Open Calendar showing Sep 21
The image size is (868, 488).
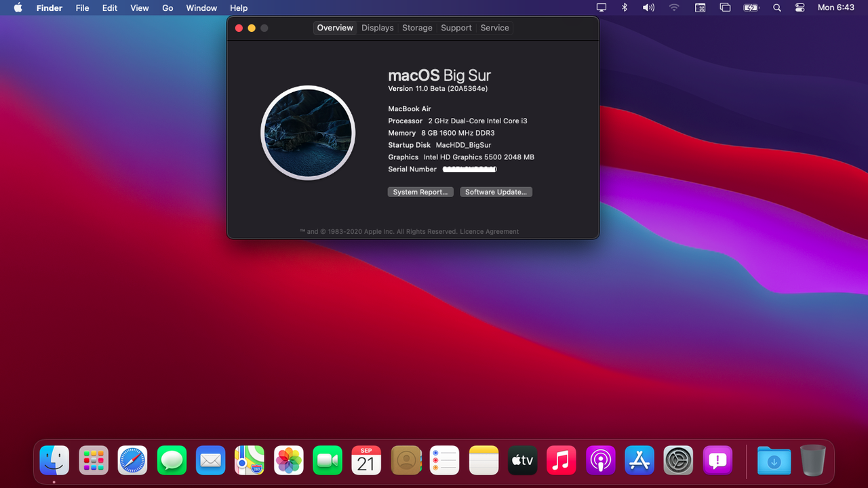point(366,460)
